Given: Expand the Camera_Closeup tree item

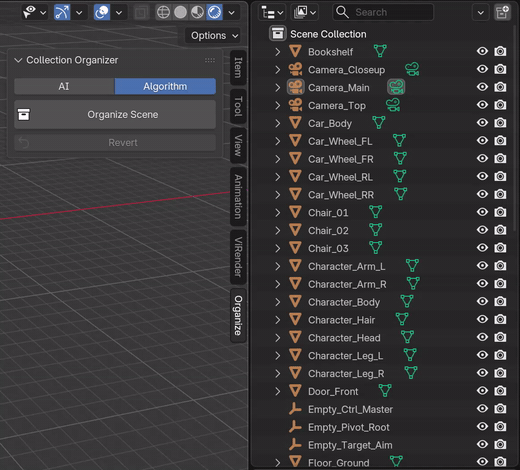Looking at the screenshot, I should [277, 70].
